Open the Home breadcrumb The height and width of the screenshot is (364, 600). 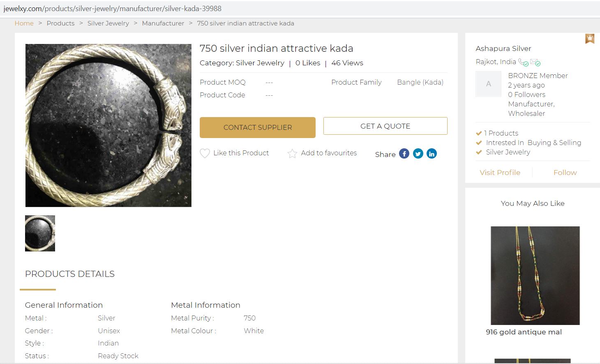(x=24, y=23)
